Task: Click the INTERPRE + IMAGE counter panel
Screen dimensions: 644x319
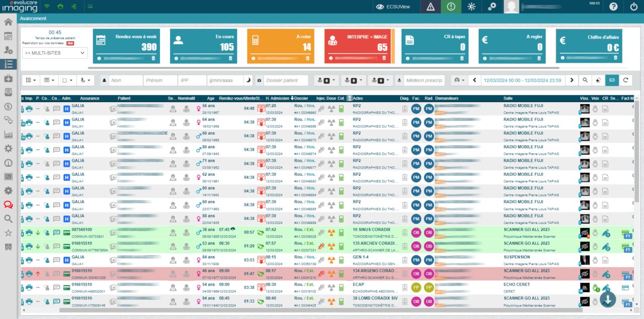Action: pyautogui.click(x=358, y=45)
